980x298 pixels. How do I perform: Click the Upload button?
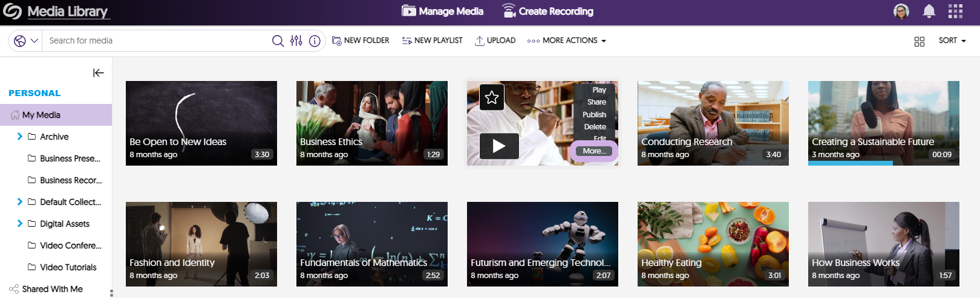point(495,40)
